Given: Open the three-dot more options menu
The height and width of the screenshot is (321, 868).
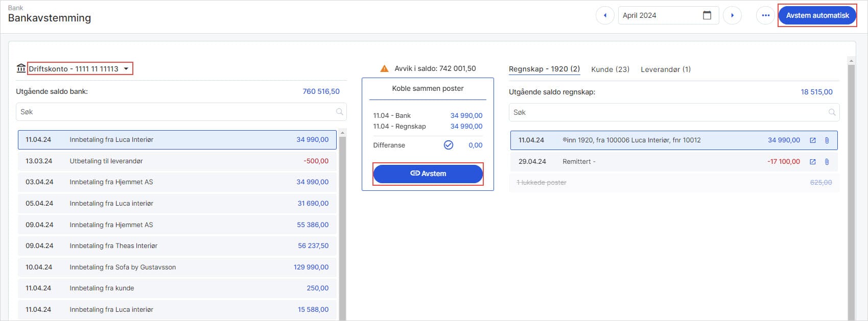Looking at the screenshot, I should [765, 15].
